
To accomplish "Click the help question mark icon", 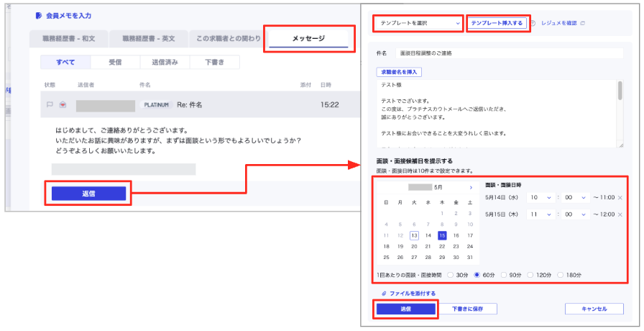I will [x=533, y=24].
